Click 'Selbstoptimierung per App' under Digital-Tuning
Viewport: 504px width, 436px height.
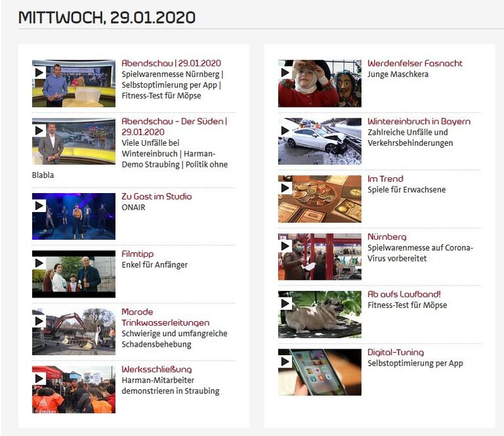tap(415, 363)
